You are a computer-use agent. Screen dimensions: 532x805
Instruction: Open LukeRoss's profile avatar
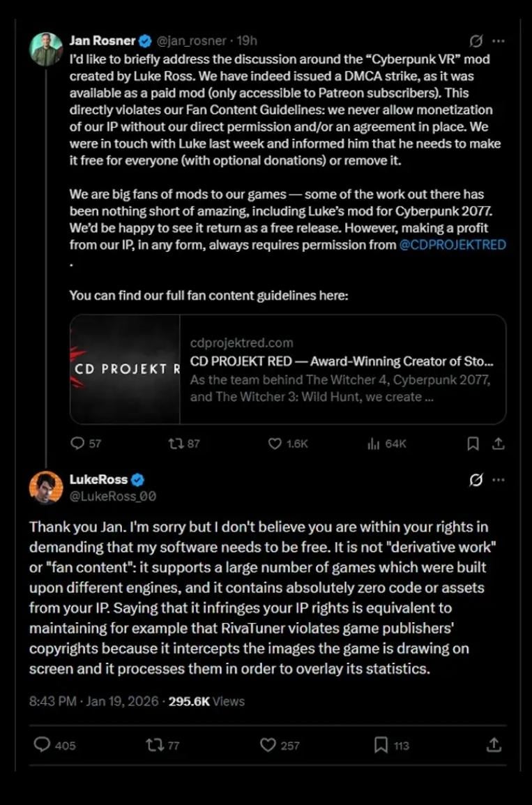(x=46, y=487)
